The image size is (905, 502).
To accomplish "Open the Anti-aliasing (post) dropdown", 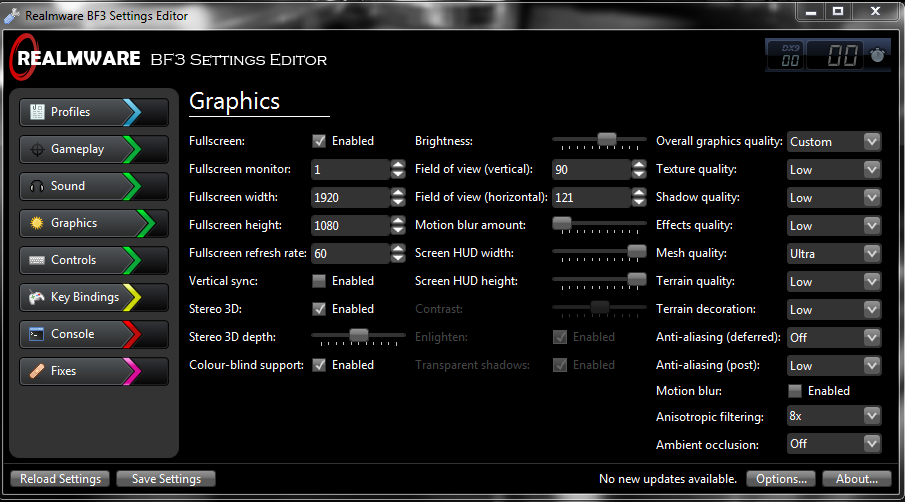I will [834, 365].
